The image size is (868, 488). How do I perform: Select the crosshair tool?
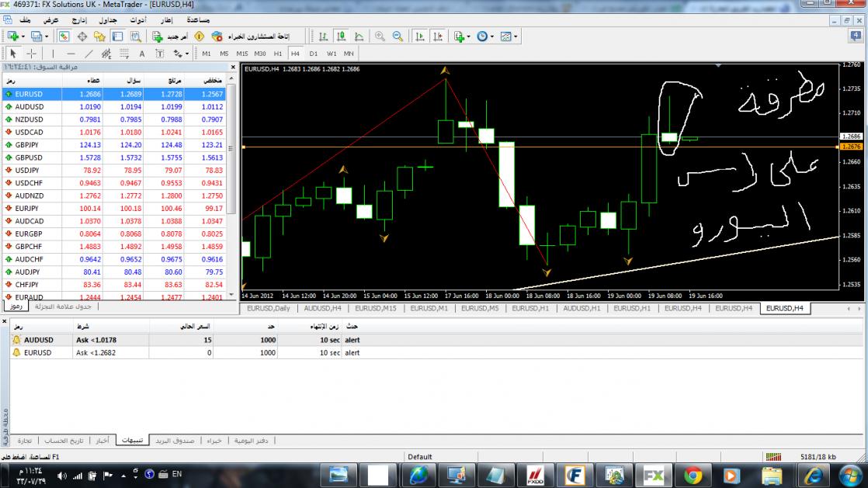click(32, 54)
